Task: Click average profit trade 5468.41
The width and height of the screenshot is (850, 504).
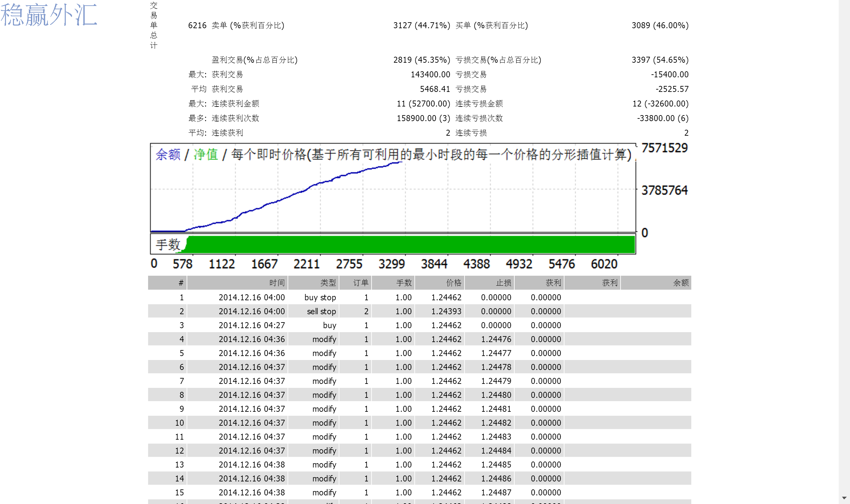Action: [435, 89]
